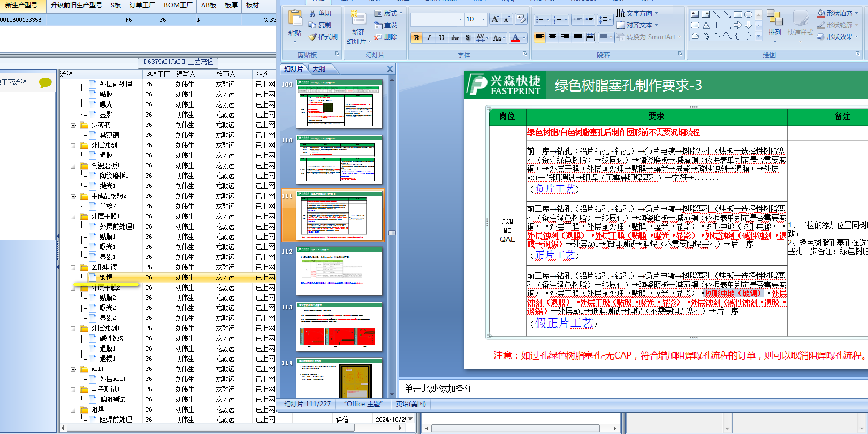Screen dimensions: 868x434
Task: Toggle Underline formatting
Action: click(x=441, y=38)
